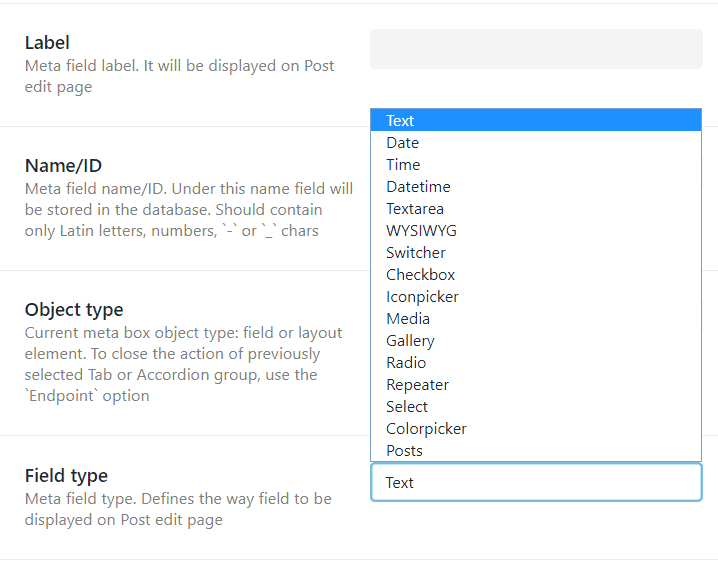
Task: Click the Field type heading
Action: click(66, 475)
